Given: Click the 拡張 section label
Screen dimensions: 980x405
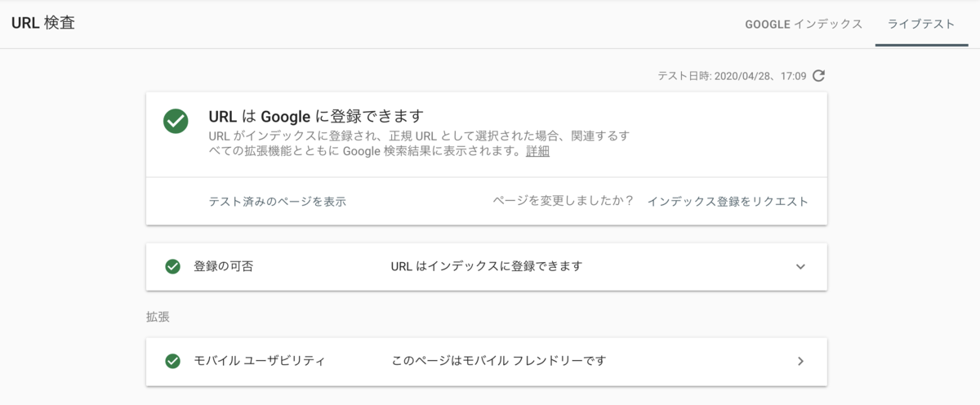Looking at the screenshot, I should click(x=158, y=317).
